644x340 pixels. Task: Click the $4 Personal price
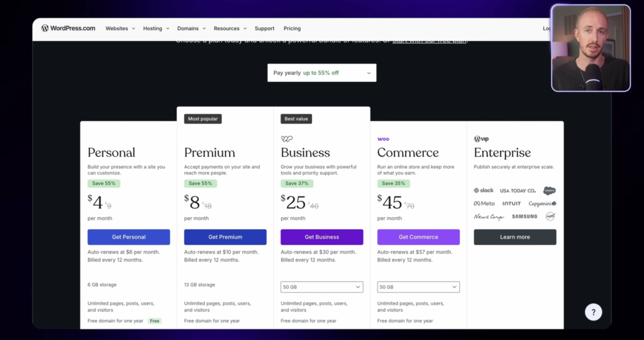point(95,202)
